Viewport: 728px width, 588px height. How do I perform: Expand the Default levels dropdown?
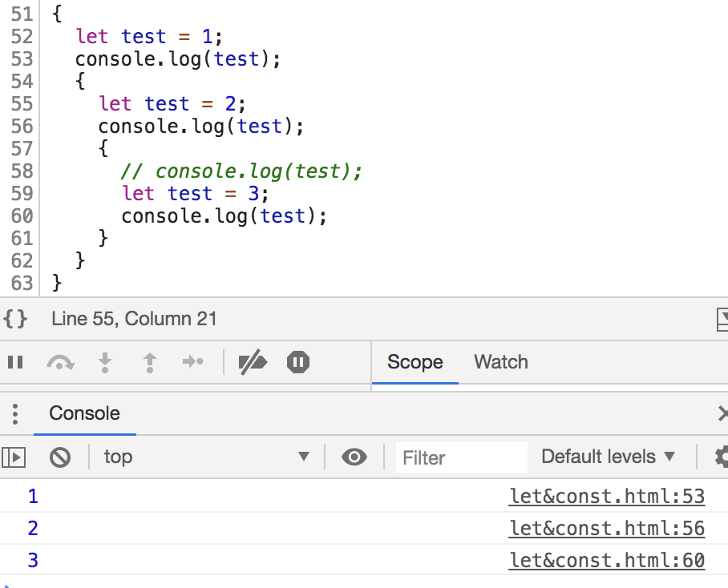coord(609,457)
